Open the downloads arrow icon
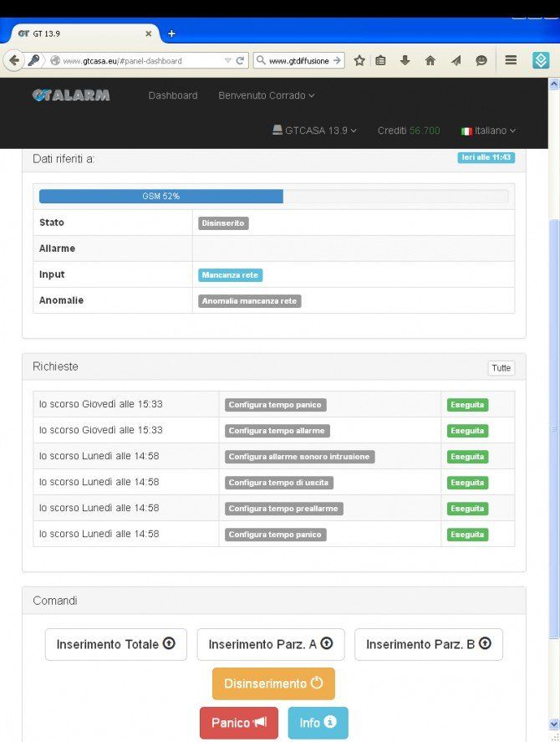Screen dimensions: 560x742 click(405, 60)
